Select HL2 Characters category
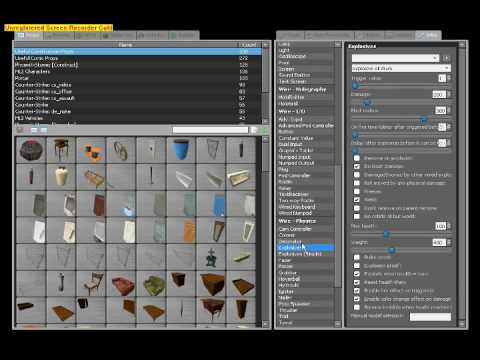The width and height of the screenshot is (480, 360). click(x=138, y=72)
